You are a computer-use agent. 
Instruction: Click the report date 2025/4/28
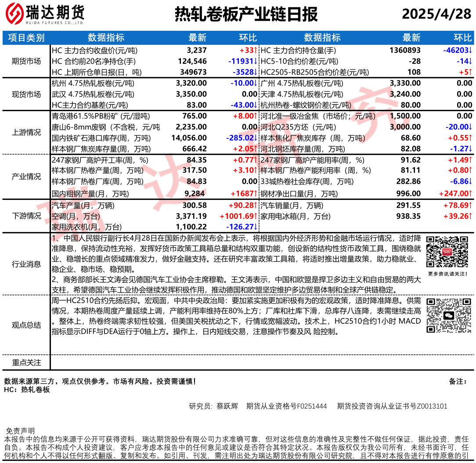(436, 14)
